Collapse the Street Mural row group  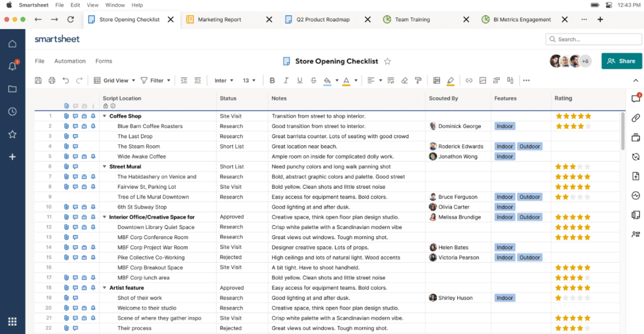click(104, 166)
